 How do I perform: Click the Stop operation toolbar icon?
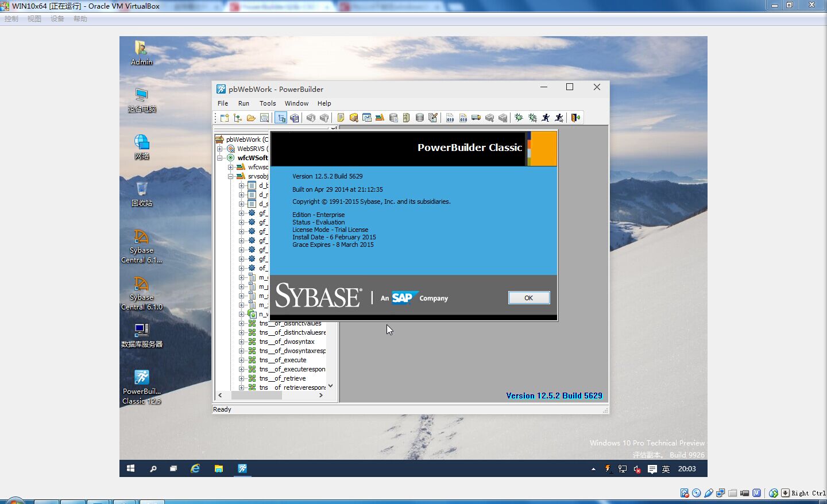click(503, 118)
